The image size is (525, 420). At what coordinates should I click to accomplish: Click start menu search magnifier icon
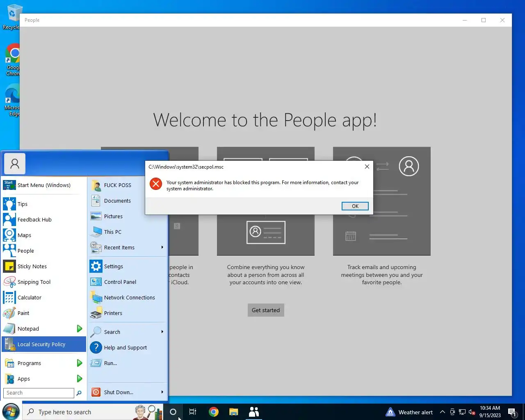79,393
